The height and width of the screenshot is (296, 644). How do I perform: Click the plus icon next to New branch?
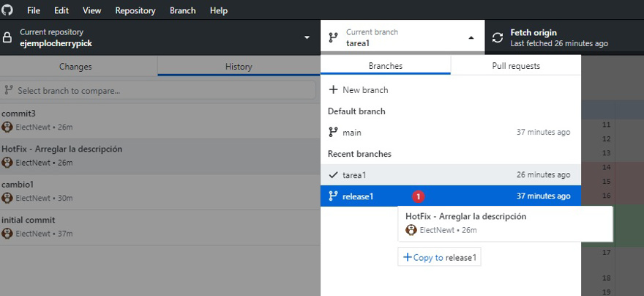point(333,89)
